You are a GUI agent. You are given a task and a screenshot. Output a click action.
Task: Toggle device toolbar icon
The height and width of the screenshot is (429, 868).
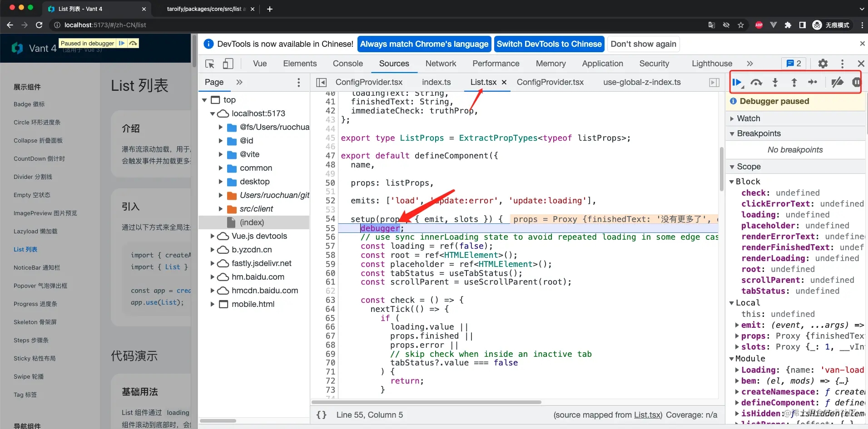pyautogui.click(x=228, y=64)
